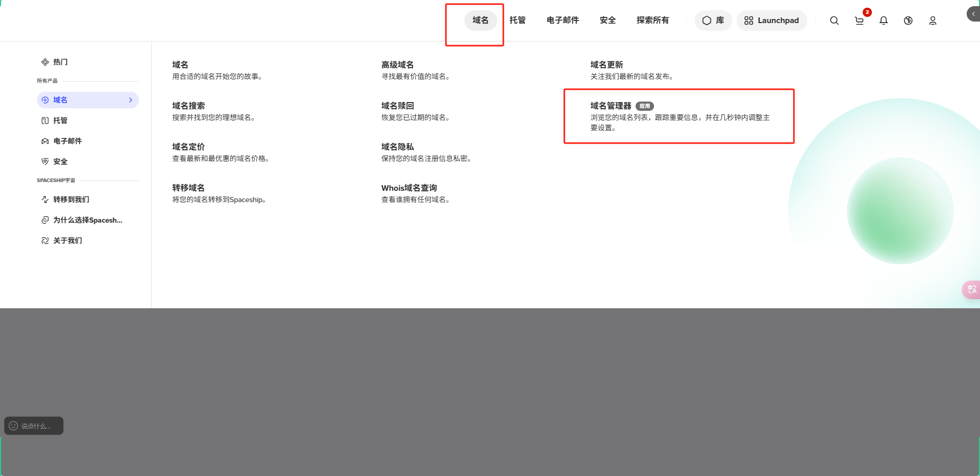Click the 托管 icon in sidebar

(x=45, y=121)
